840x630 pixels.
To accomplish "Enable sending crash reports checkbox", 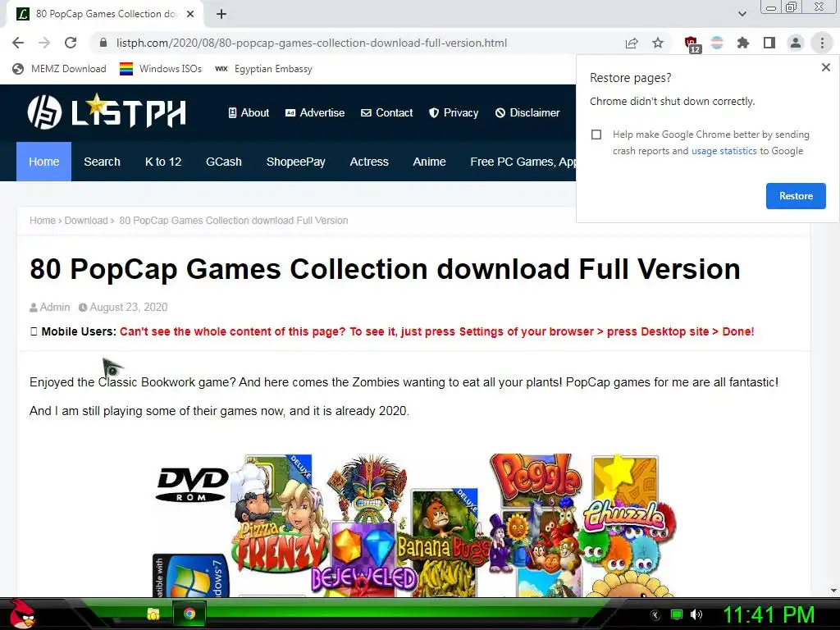I will tap(596, 135).
